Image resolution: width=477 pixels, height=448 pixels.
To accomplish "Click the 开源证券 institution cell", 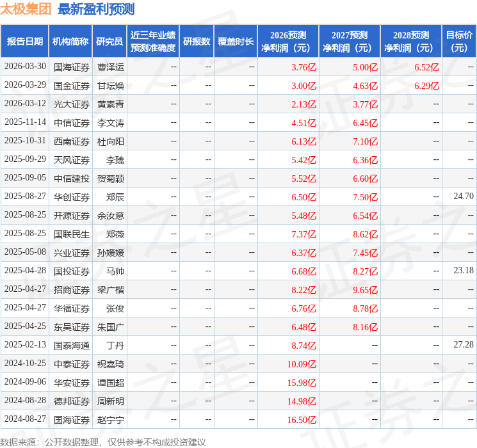I will 72,216.
